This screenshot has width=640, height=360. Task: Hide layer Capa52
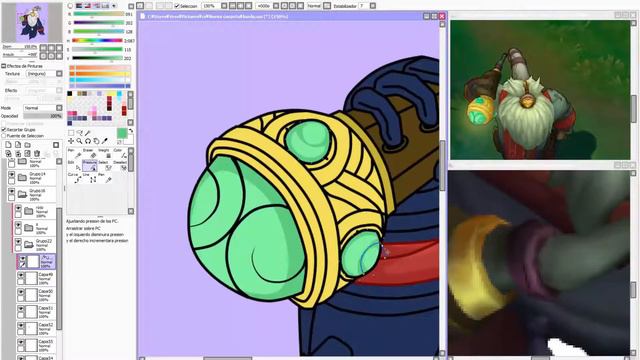click(20, 326)
